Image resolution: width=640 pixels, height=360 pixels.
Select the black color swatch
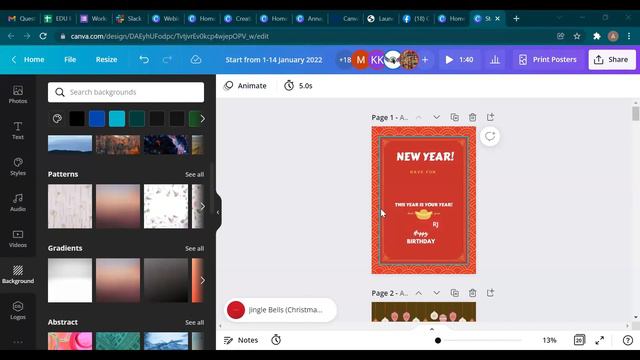click(x=77, y=119)
